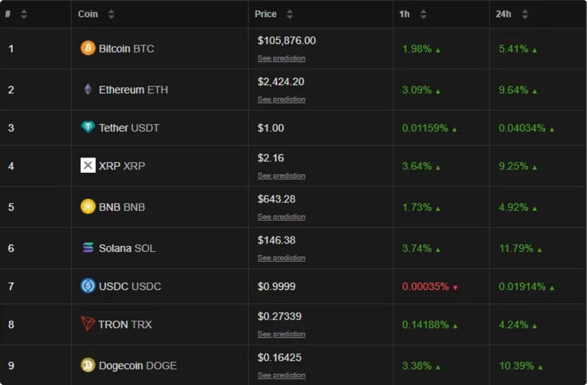
Task: Select the Solana logo icon
Action: click(x=88, y=248)
